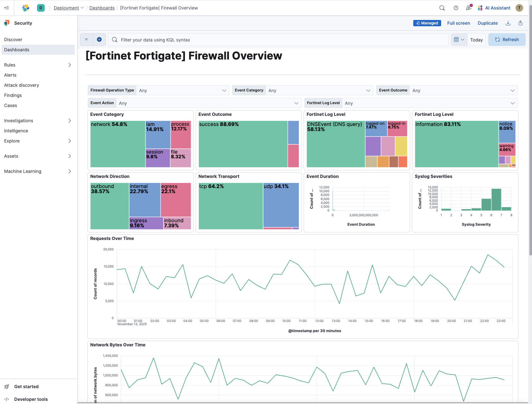Click process 12.17% treemap block
532x404 pixels.
(x=181, y=135)
